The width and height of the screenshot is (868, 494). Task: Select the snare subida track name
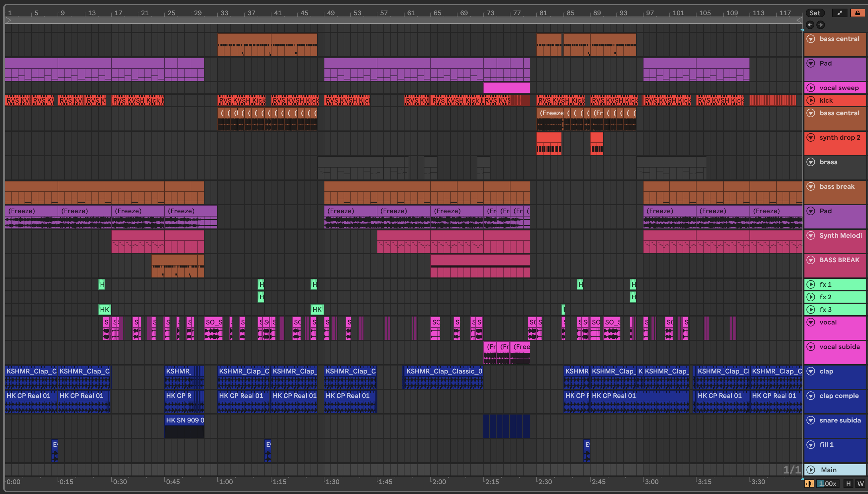840,420
